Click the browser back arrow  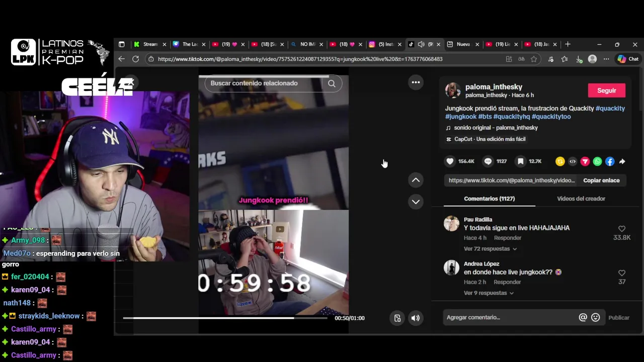121,59
